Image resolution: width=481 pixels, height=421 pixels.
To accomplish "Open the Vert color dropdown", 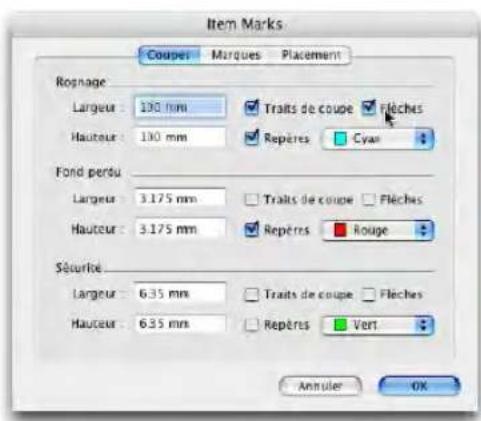I will pos(378,325).
